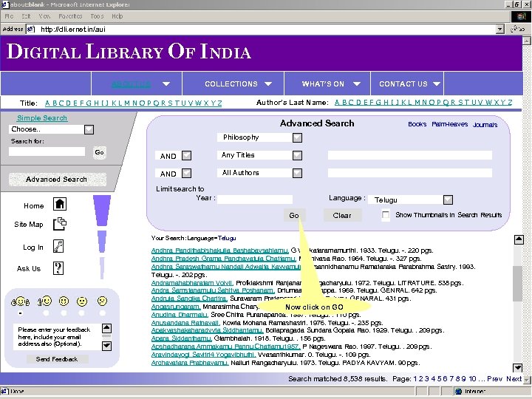532x399 pixels.
Task: Open the second AND operator dropdown
Action: pyautogui.click(x=187, y=174)
